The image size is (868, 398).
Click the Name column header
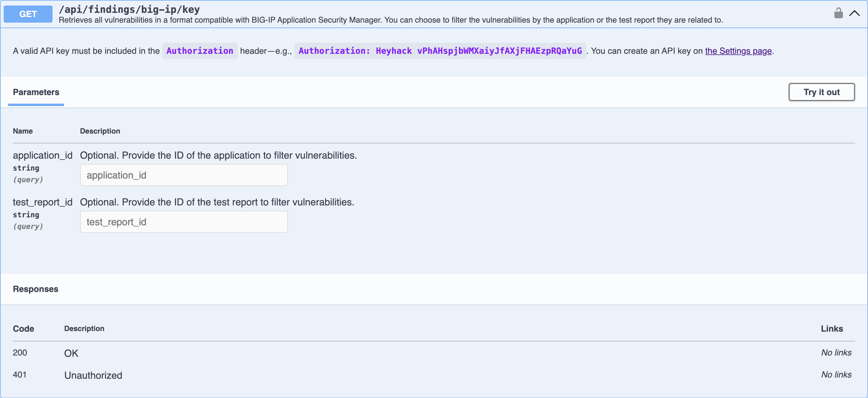click(x=23, y=131)
